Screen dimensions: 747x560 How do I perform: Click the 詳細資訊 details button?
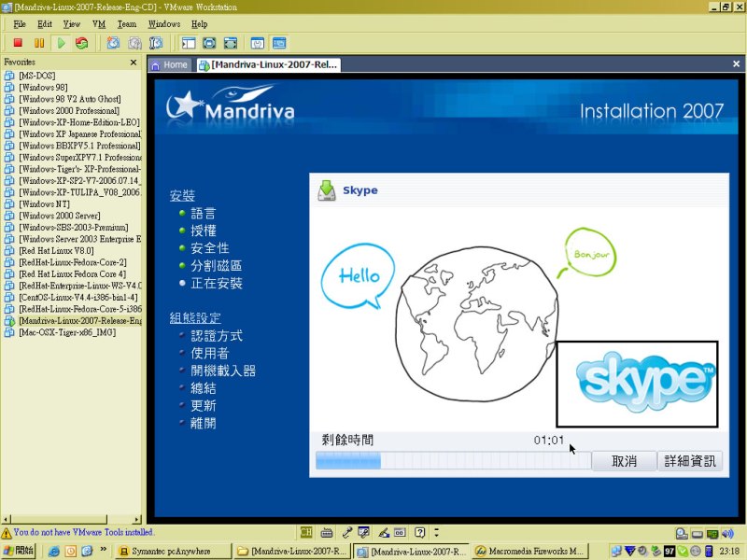(690, 461)
